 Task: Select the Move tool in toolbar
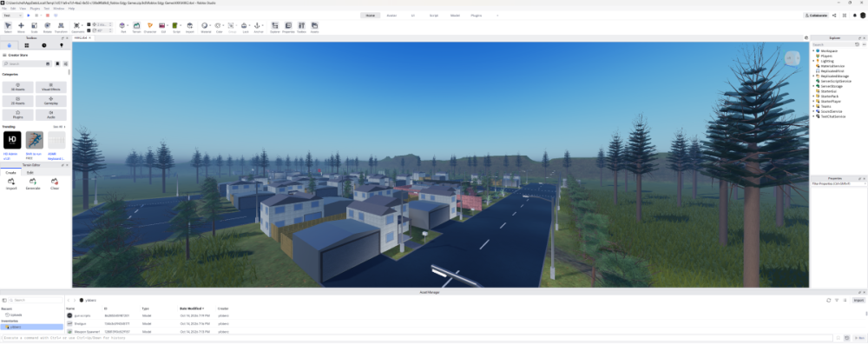21,27
